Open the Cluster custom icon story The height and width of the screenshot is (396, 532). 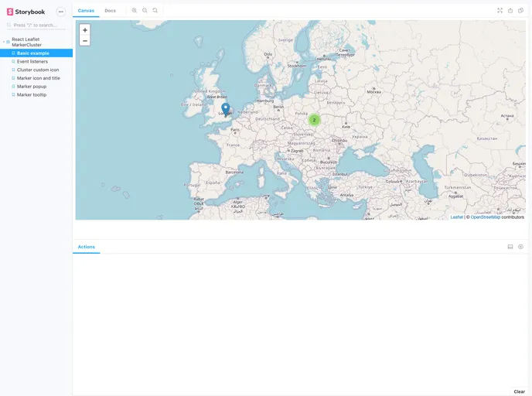click(x=38, y=70)
